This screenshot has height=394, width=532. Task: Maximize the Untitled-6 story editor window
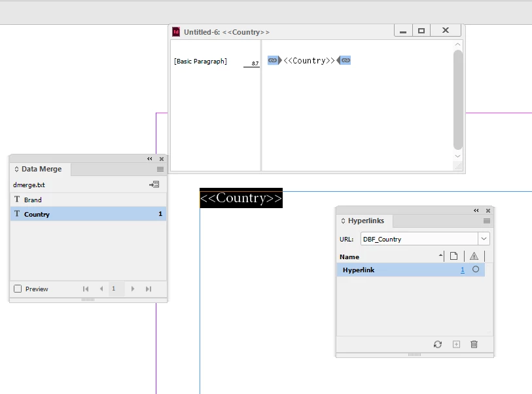pos(421,31)
